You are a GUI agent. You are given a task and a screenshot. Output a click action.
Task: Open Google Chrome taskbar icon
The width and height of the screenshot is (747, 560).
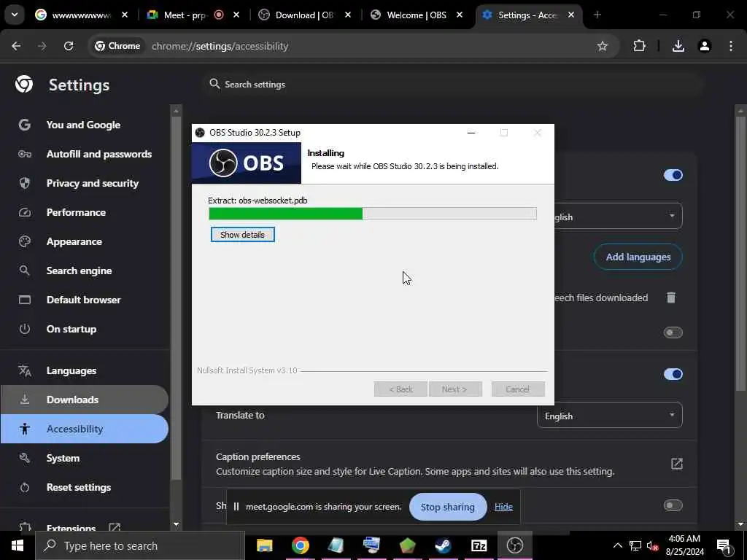pyautogui.click(x=300, y=545)
